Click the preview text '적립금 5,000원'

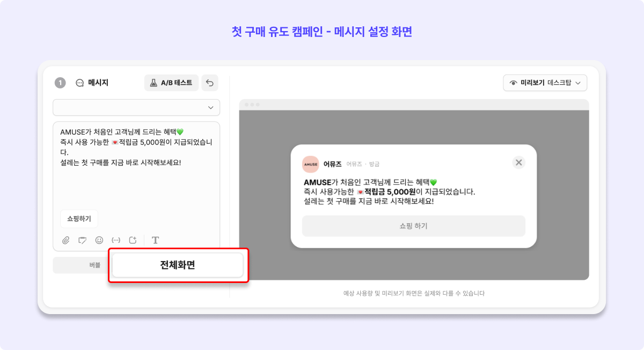click(x=390, y=191)
